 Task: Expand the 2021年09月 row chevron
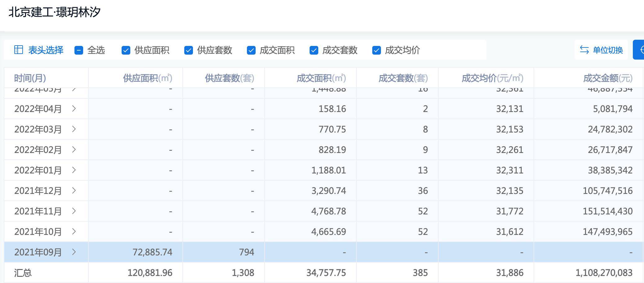point(74,252)
